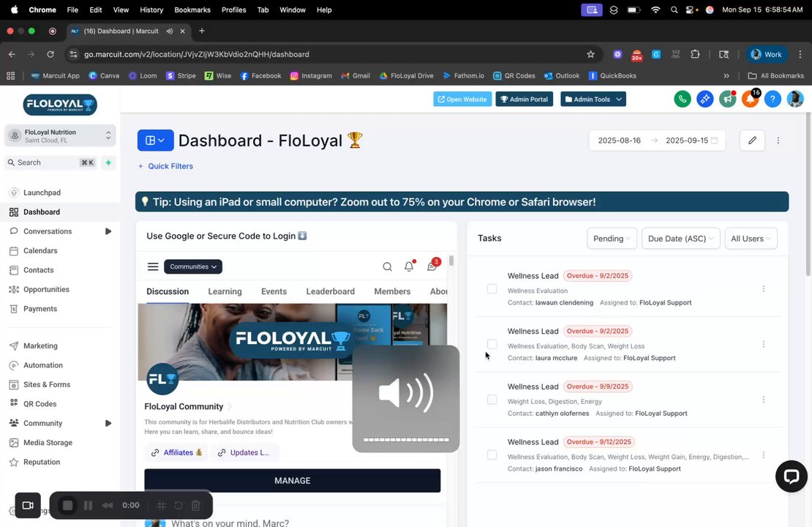Open the phone dialer icon
This screenshot has height=527, width=812.
682,99
